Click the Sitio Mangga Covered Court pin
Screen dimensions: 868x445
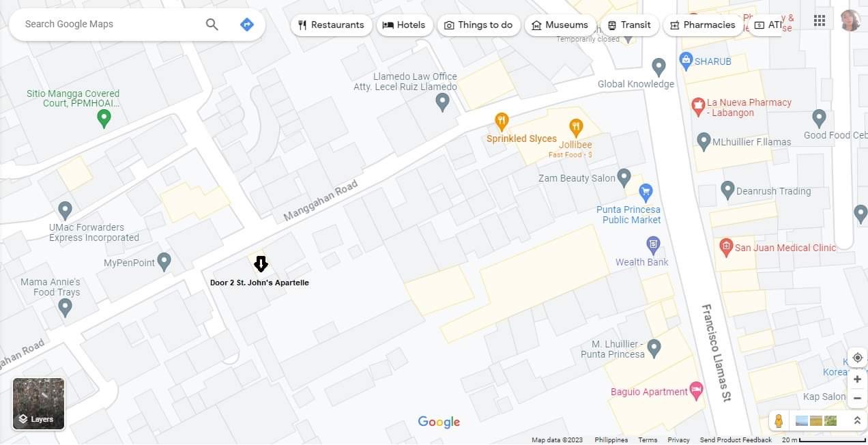(x=104, y=119)
